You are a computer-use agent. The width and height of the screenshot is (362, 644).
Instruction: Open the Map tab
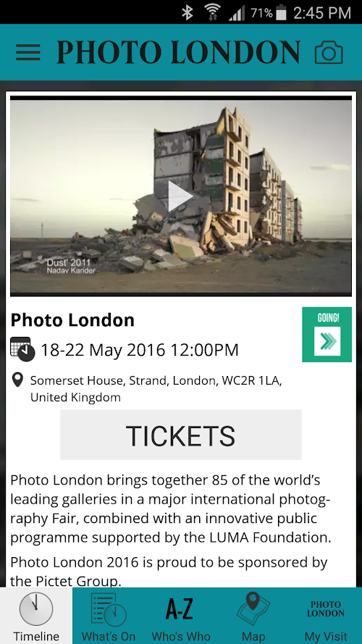click(x=253, y=616)
